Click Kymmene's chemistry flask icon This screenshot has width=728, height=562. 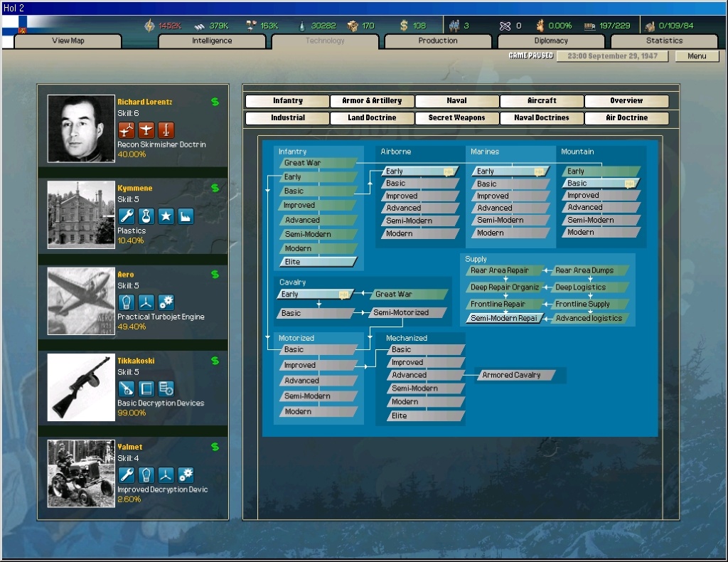146,216
